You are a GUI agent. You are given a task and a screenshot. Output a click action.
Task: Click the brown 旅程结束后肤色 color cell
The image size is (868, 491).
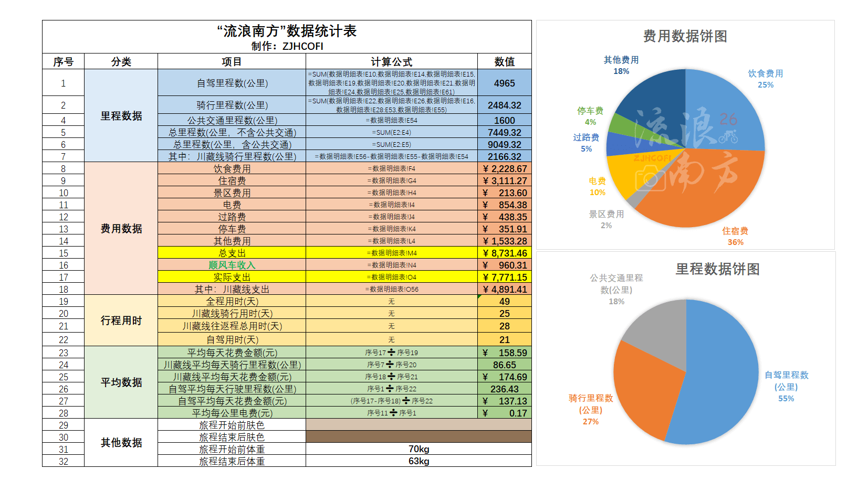pyautogui.click(x=419, y=436)
